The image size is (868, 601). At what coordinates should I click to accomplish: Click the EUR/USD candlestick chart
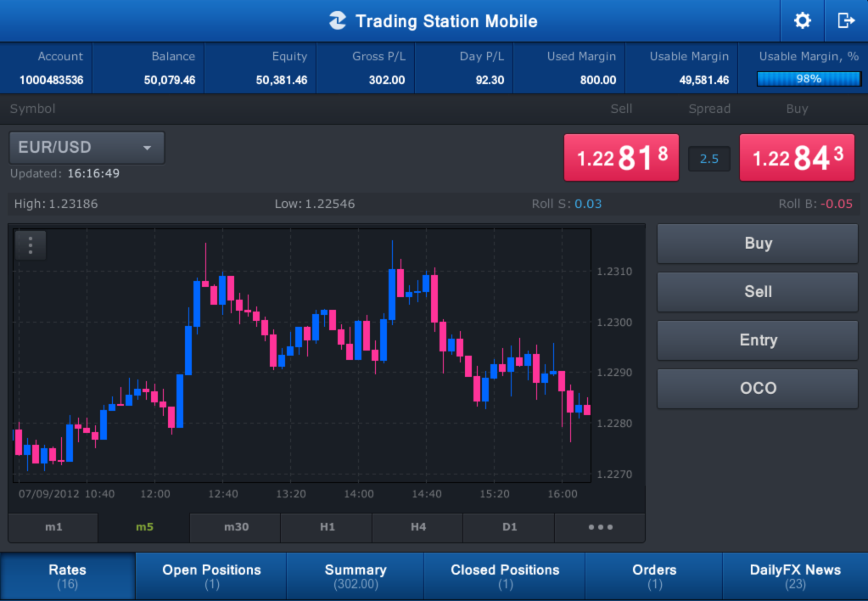click(x=302, y=356)
